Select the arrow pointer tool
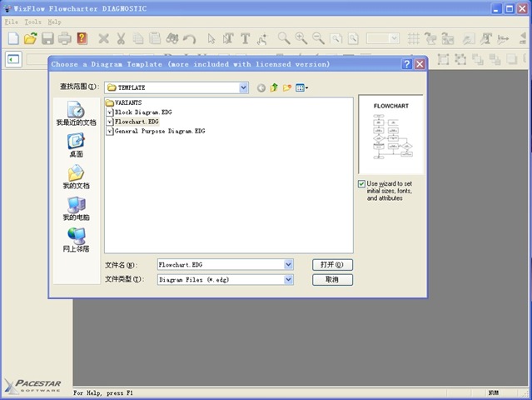532x400 pixels. (211, 38)
